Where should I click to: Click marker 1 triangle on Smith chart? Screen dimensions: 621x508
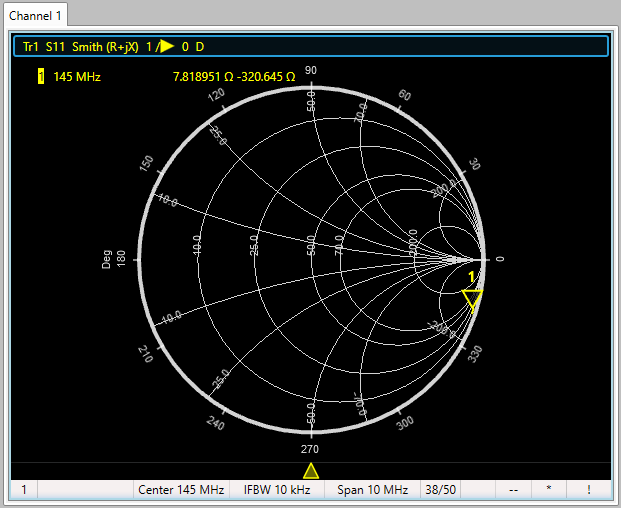[472, 298]
